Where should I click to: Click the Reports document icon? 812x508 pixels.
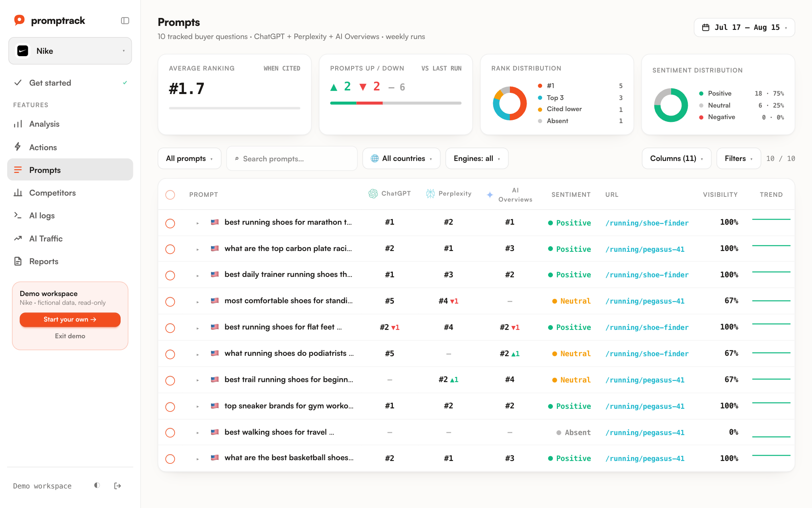click(x=18, y=261)
